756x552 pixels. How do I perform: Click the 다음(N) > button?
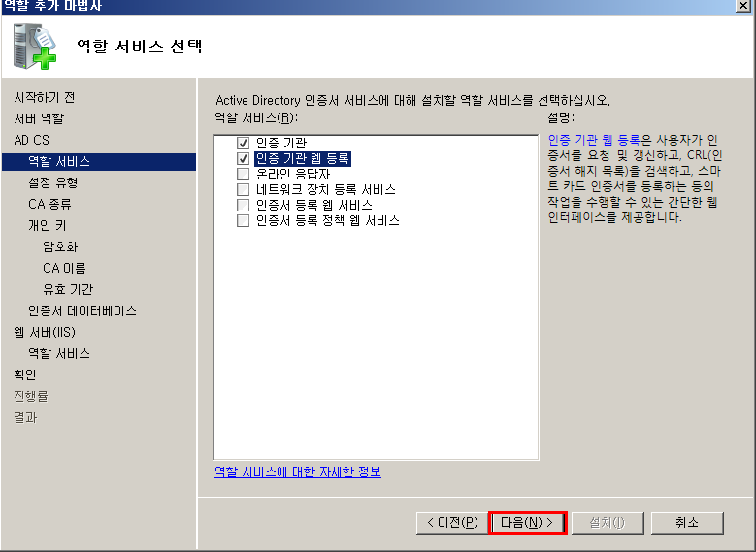(x=528, y=523)
